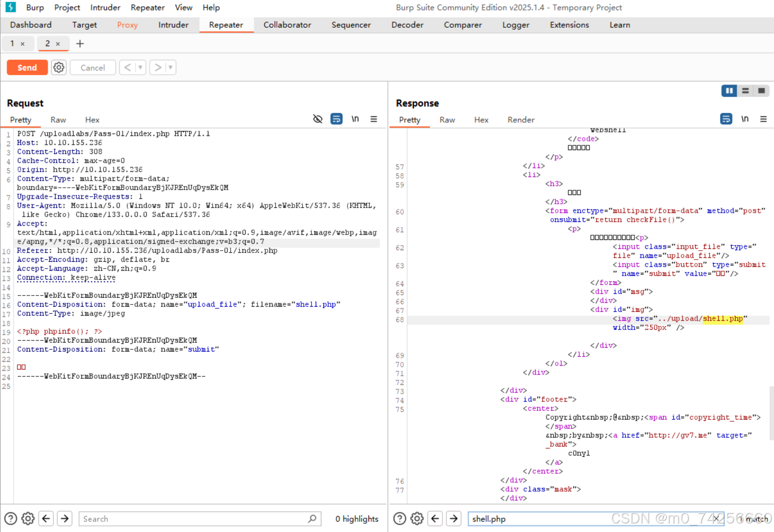Switch to the Decoder tab
The image size is (774, 532).
tap(407, 25)
